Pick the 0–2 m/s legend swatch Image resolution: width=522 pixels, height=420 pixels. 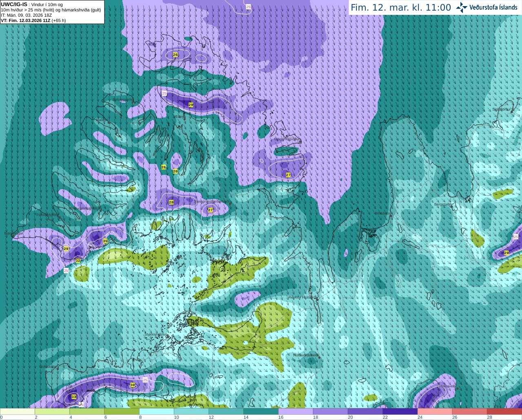pos(18,411)
